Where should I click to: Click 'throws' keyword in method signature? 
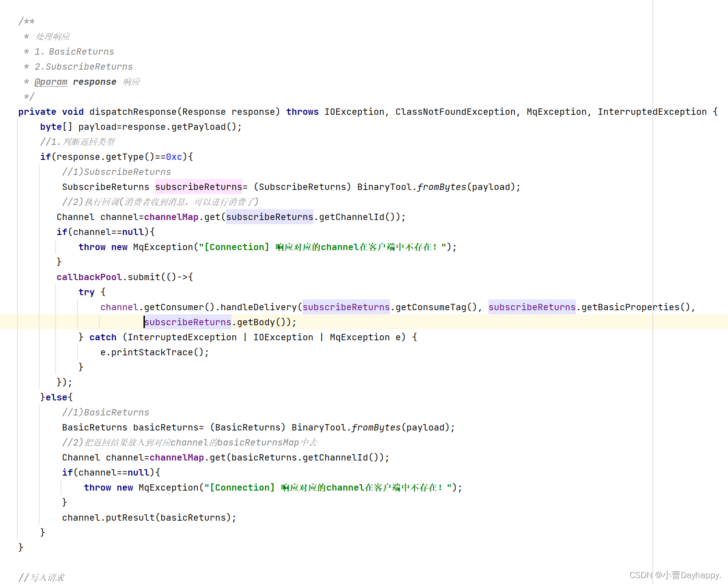(x=302, y=112)
